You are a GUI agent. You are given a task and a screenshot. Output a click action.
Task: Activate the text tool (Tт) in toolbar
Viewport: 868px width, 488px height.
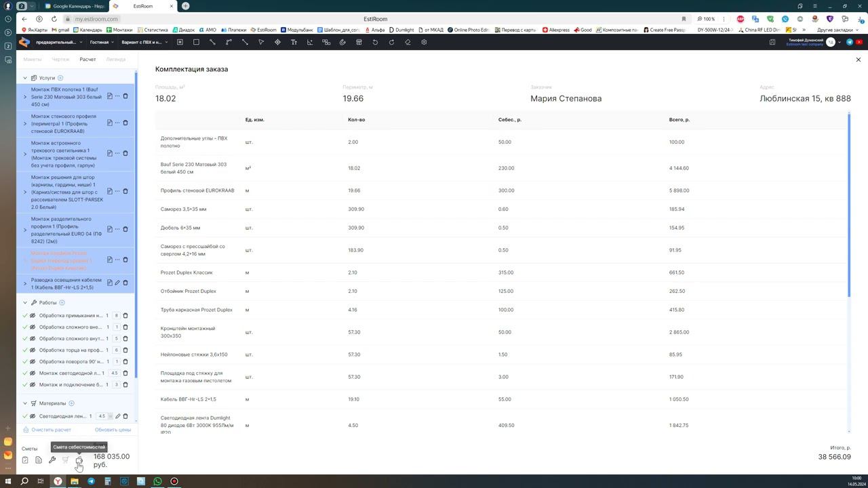(294, 42)
